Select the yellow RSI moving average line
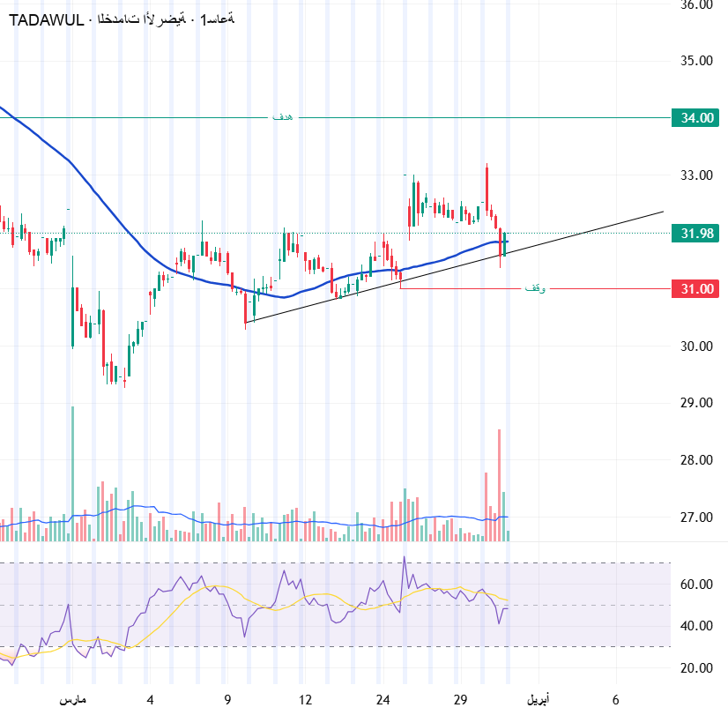This screenshot has height=715, width=728. click(220, 586)
